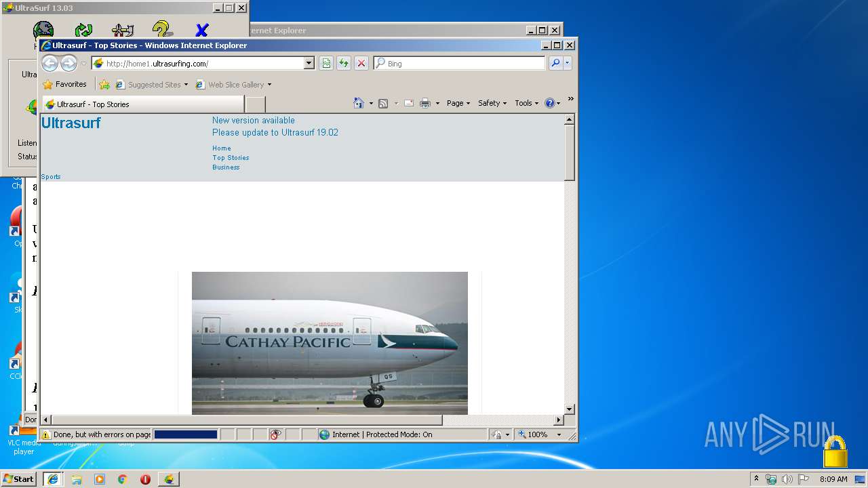Click the privacy report eye icon
This screenshot has width=868, height=488.
pyautogui.click(x=276, y=434)
